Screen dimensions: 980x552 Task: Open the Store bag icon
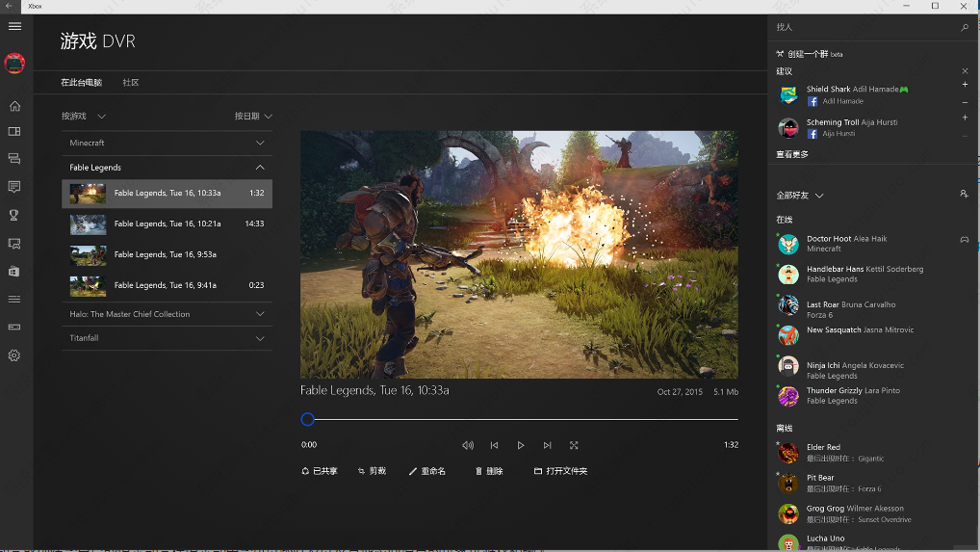[14, 272]
